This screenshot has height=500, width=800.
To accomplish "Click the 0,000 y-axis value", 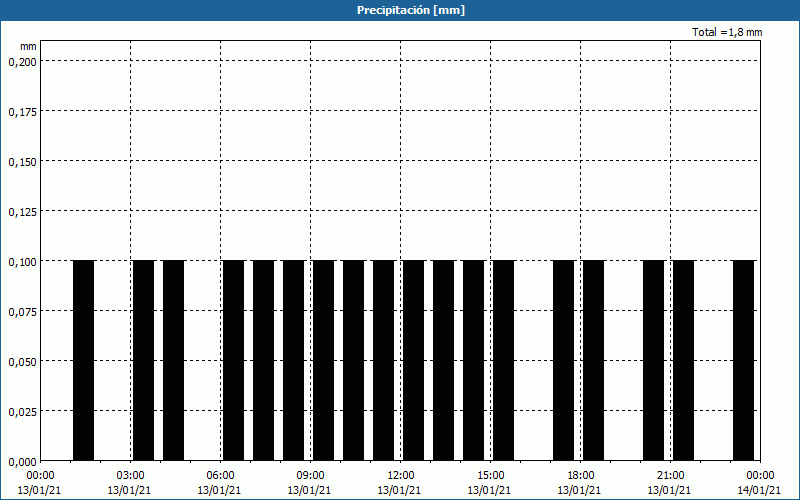I will click(22, 462).
